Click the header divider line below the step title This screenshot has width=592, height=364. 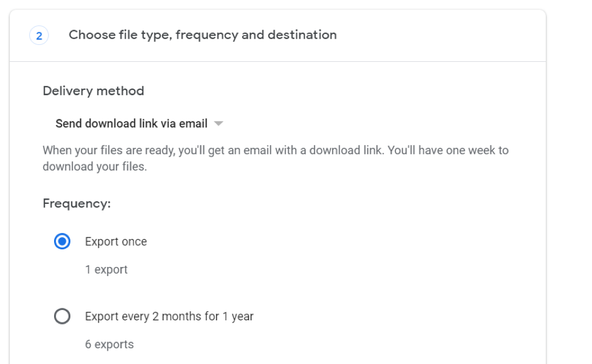click(277, 61)
